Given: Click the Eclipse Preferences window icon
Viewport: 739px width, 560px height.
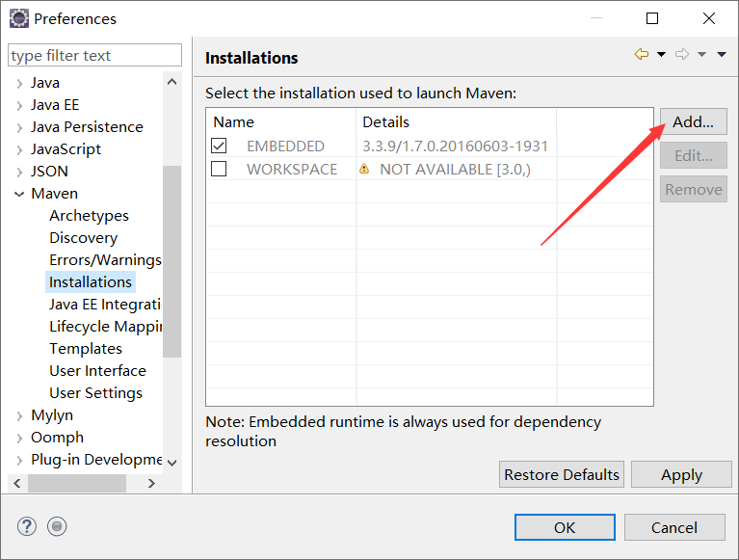Looking at the screenshot, I should tap(19, 19).
